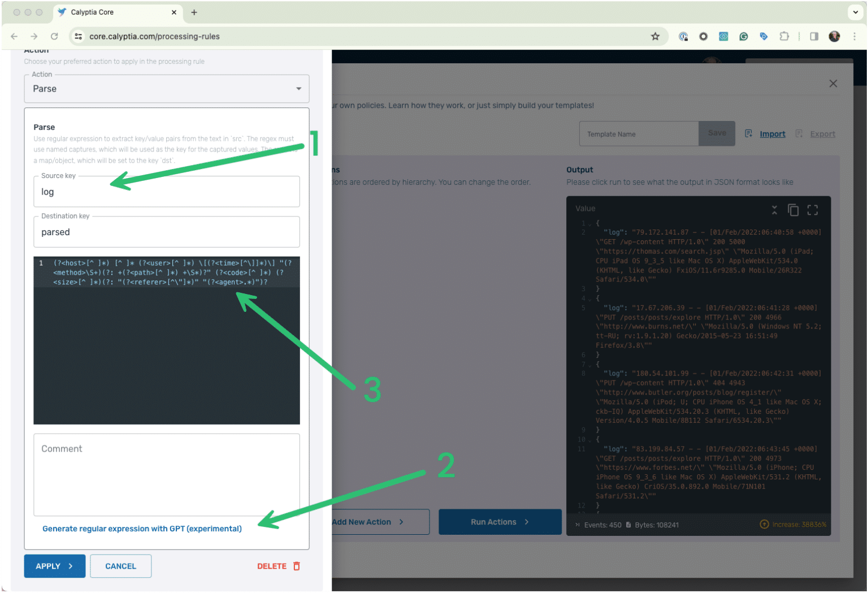Screen dimensions: 868x593
Task: Click the Import icon beside Template Name
Action: pos(749,133)
